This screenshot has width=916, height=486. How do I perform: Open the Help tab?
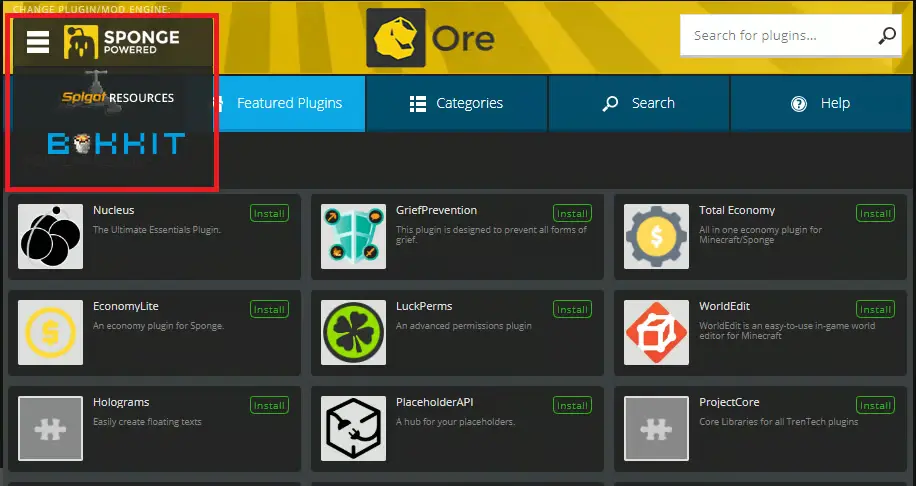tap(820, 103)
